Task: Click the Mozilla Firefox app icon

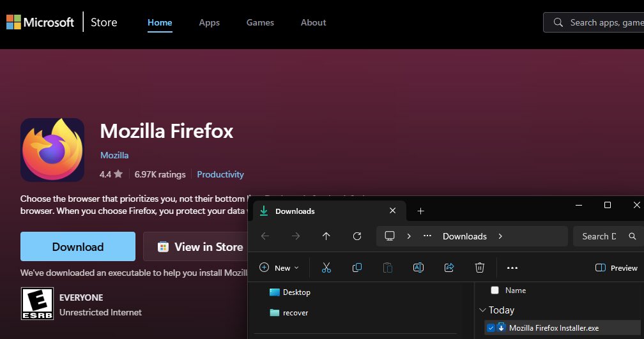Action: coord(52,150)
